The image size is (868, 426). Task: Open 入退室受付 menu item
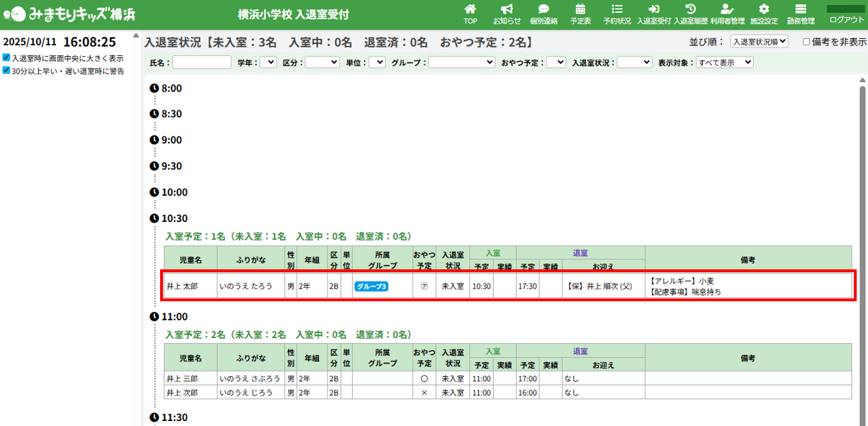tap(653, 14)
